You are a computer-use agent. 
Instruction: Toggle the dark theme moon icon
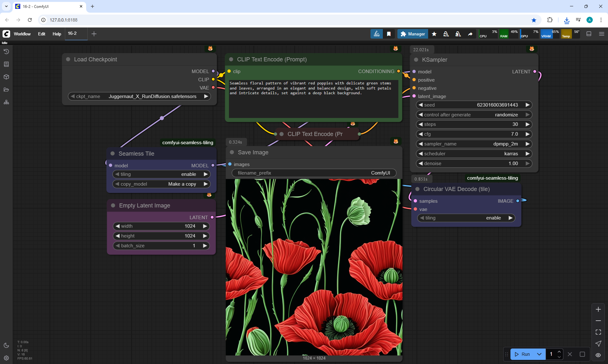(6, 345)
